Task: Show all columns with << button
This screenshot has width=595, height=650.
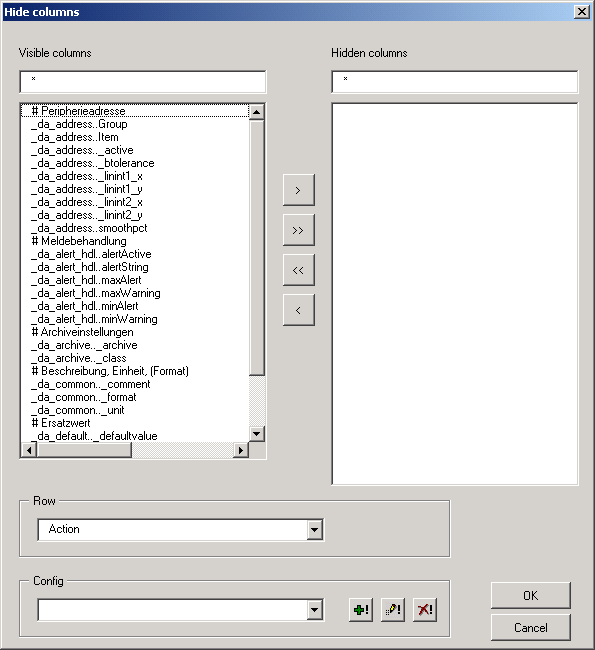Action: [299, 270]
